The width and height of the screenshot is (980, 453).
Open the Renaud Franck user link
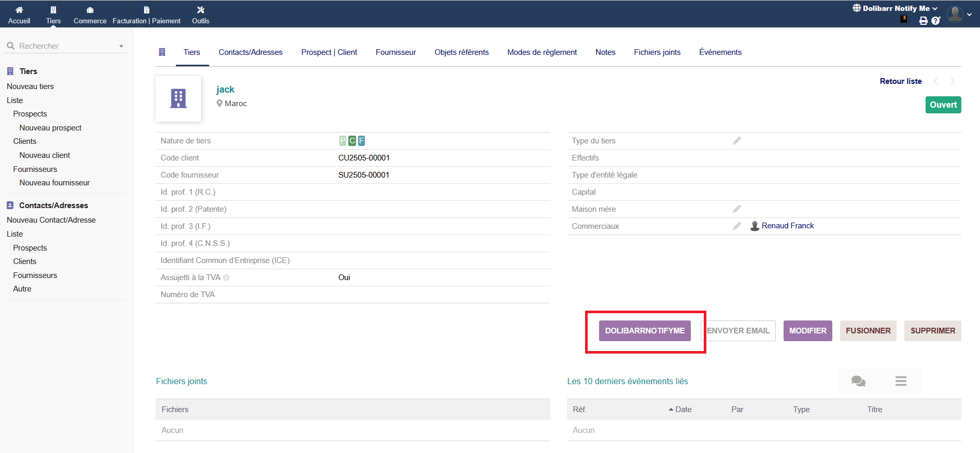tap(787, 226)
